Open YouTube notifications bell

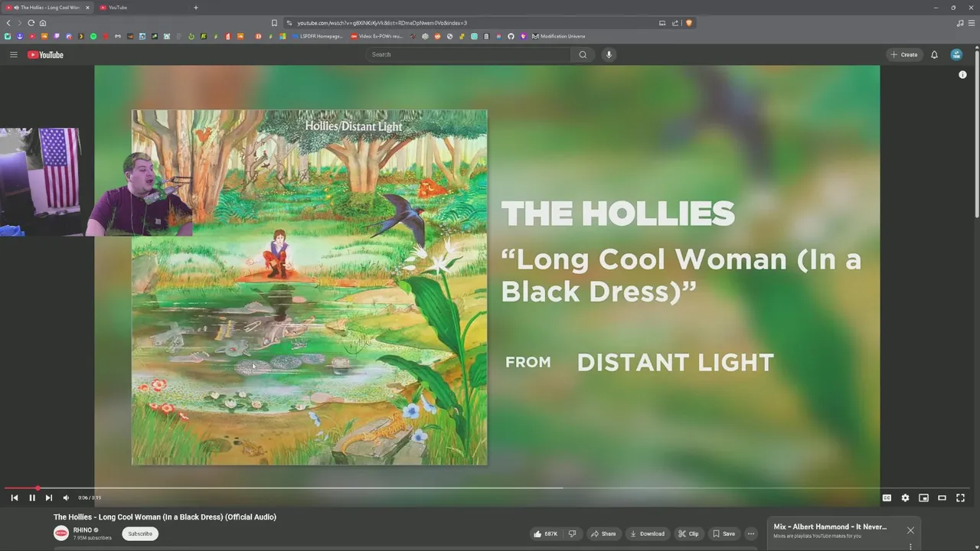[934, 54]
